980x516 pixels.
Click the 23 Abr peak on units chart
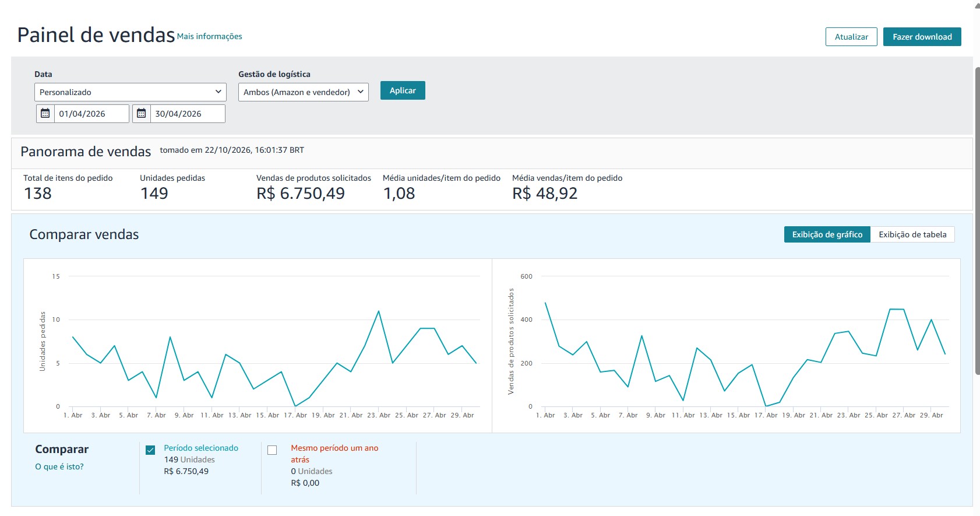click(379, 311)
